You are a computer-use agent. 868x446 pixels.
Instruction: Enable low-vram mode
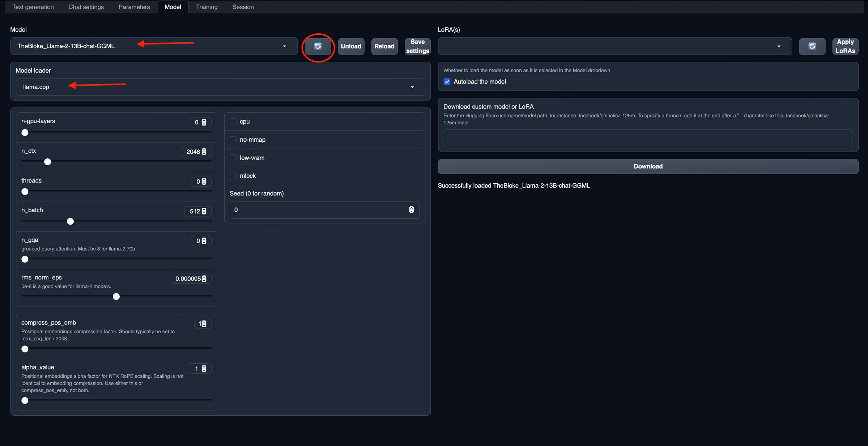click(233, 158)
